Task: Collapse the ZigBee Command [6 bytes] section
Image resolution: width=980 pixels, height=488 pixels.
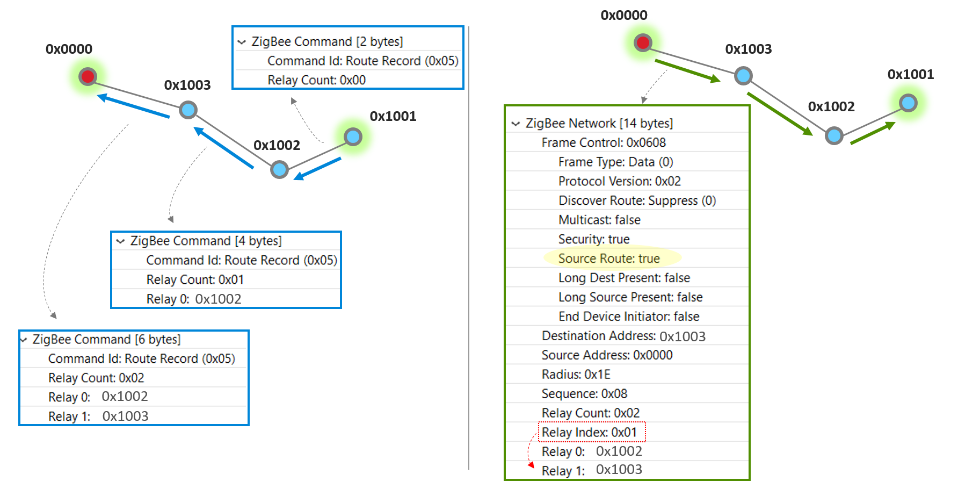Action: pos(23,339)
